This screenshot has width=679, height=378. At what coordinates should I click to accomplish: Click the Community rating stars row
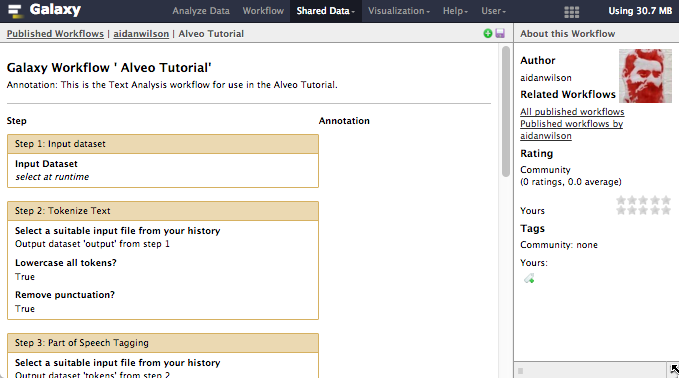point(643,200)
